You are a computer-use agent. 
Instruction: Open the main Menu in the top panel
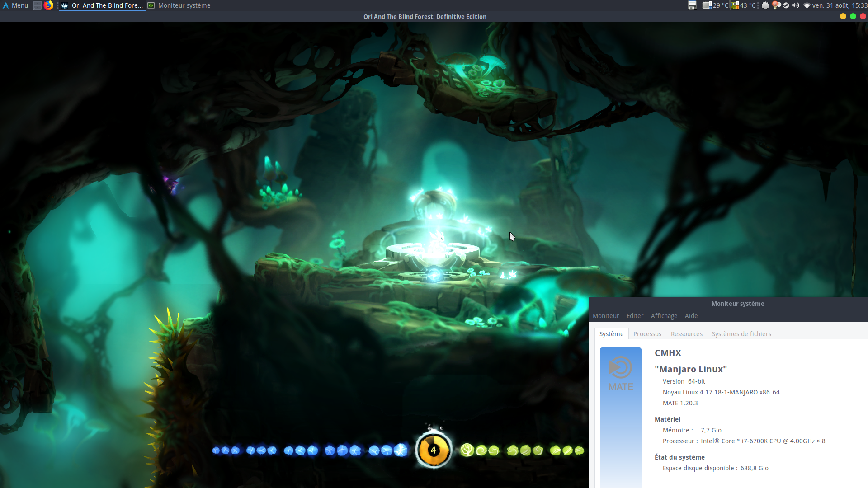coord(15,5)
